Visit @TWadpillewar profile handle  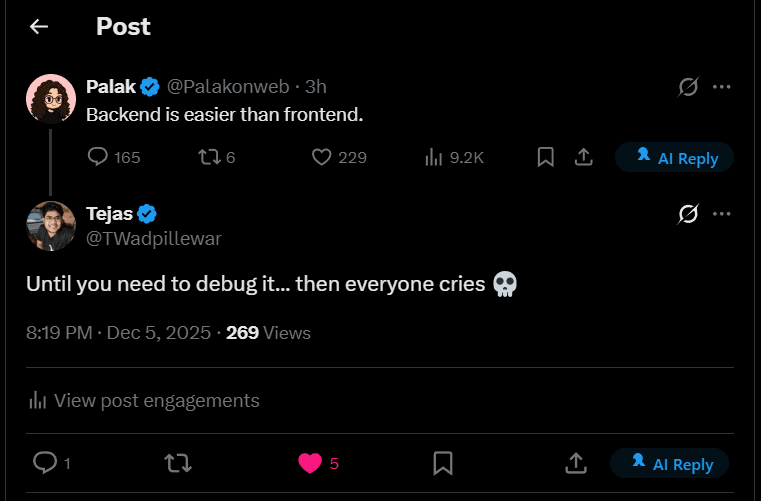(x=154, y=239)
